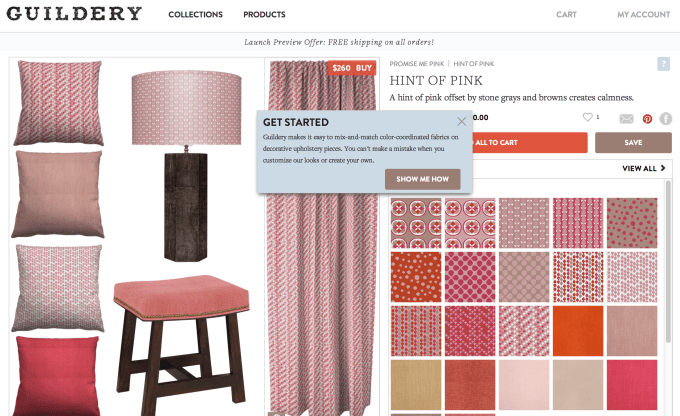Close the Get Started popup
This screenshot has width=680, height=416.
click(x=461, y=121)
